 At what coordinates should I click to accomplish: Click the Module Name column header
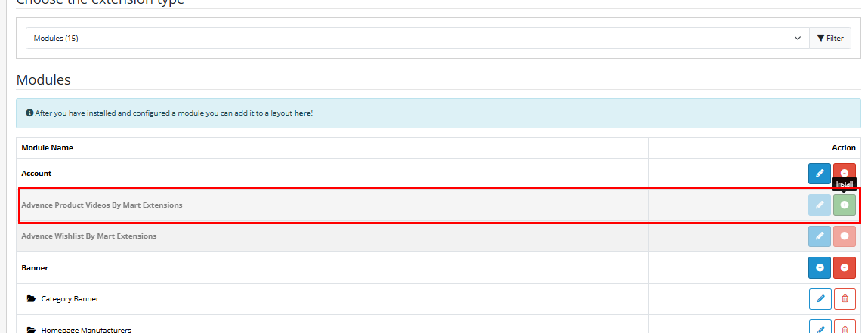[x=47, y=148]
